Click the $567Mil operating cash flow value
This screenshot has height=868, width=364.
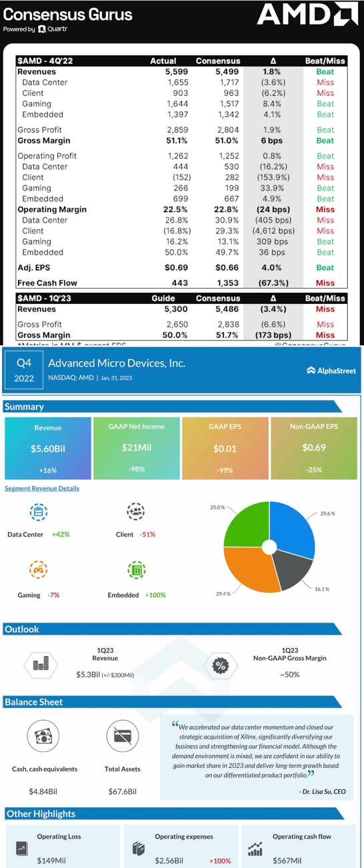287,861
